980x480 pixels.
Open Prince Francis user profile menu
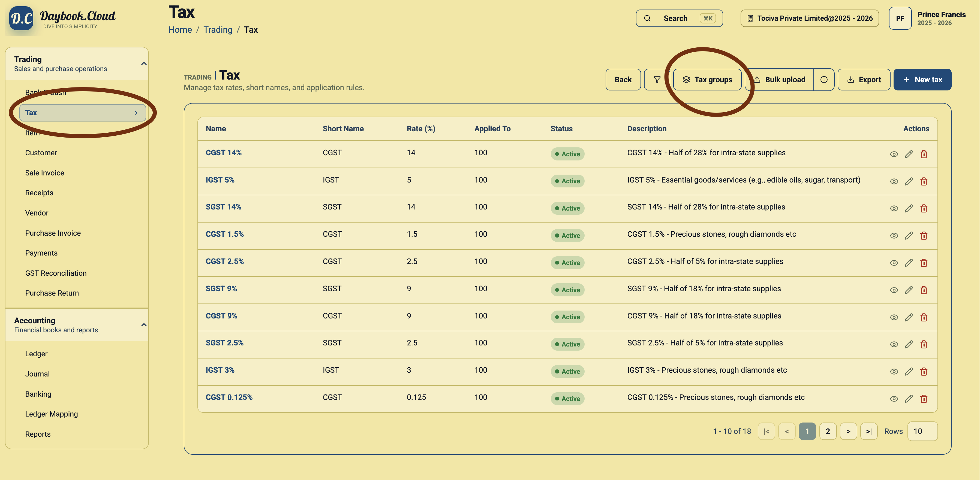point(927,18)
